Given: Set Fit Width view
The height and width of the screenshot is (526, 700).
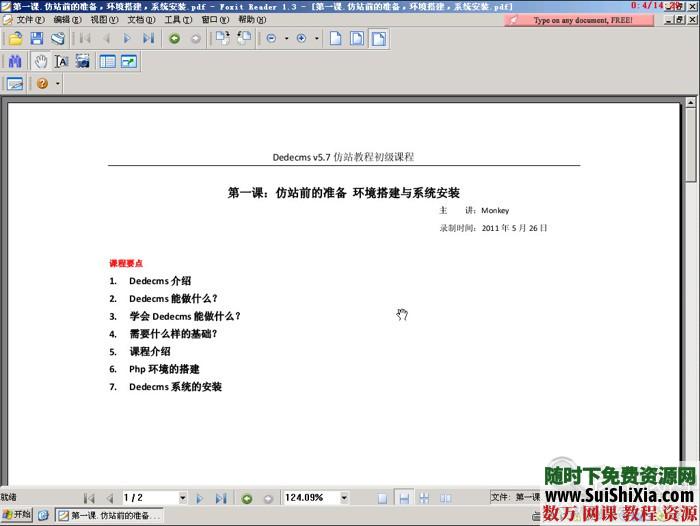Looking at the screenshot, I should [x=379, y=39].
